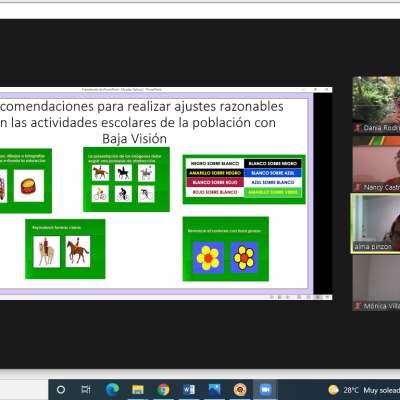The image size is (400, 400).
Task: Click the flower with thick outline picture
Action: (244, 257)
